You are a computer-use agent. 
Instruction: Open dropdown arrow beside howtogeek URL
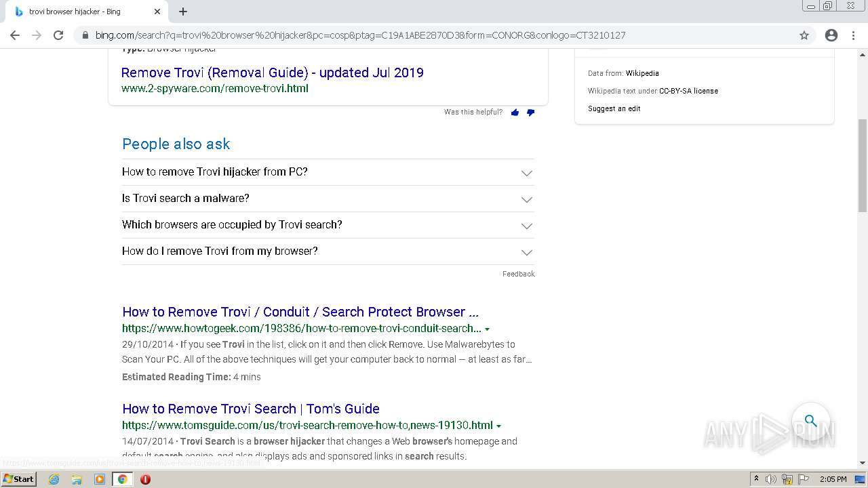pos(487,329)
